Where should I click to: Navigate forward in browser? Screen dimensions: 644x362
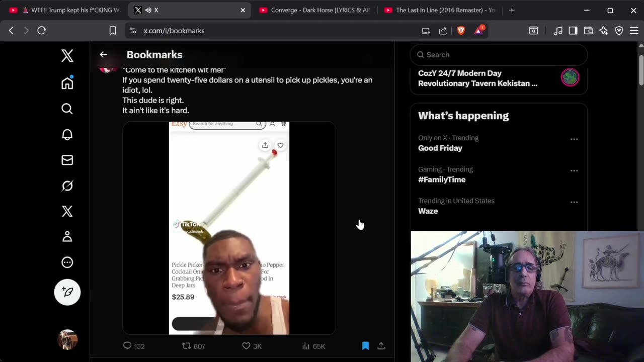coord(26,31)
